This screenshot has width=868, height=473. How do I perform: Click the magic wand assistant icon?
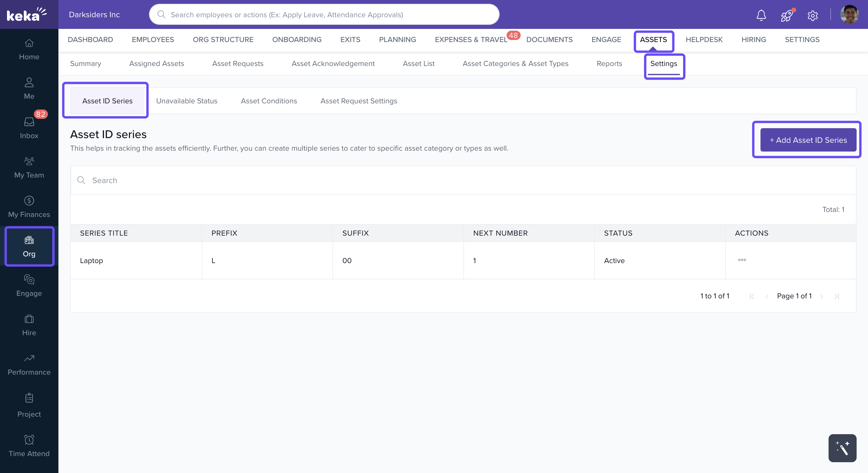point(842,448)
